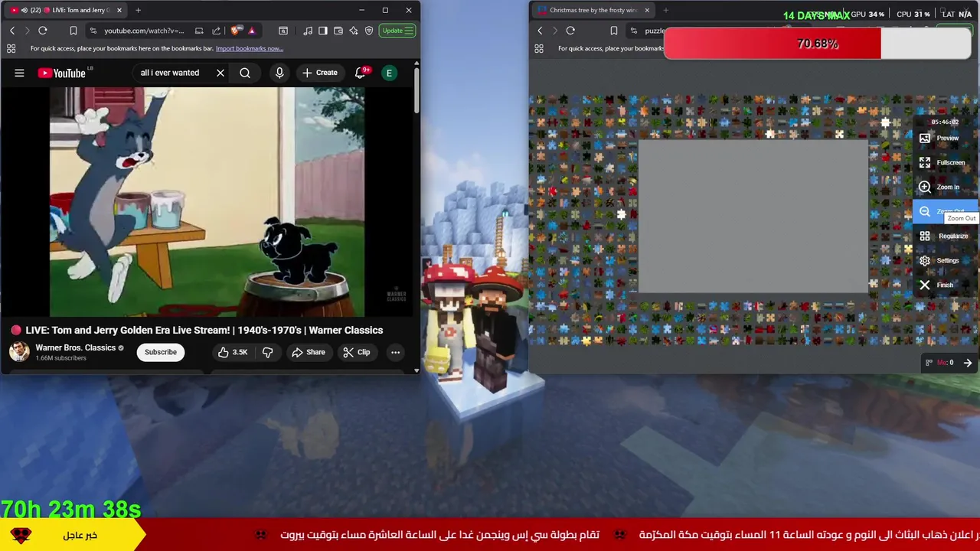Click the CPU 31% overlay stat
980x551 pixels.
(913, 15)
